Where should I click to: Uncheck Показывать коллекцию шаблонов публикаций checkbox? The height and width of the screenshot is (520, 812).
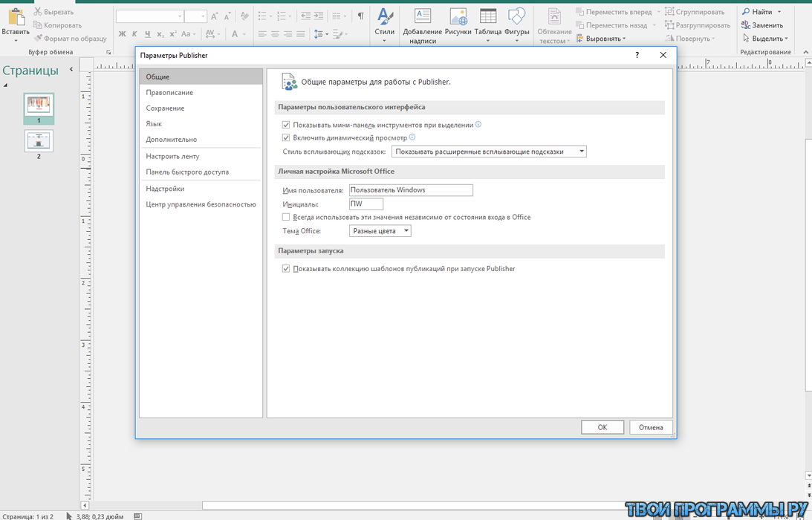[x=286, y=269]
